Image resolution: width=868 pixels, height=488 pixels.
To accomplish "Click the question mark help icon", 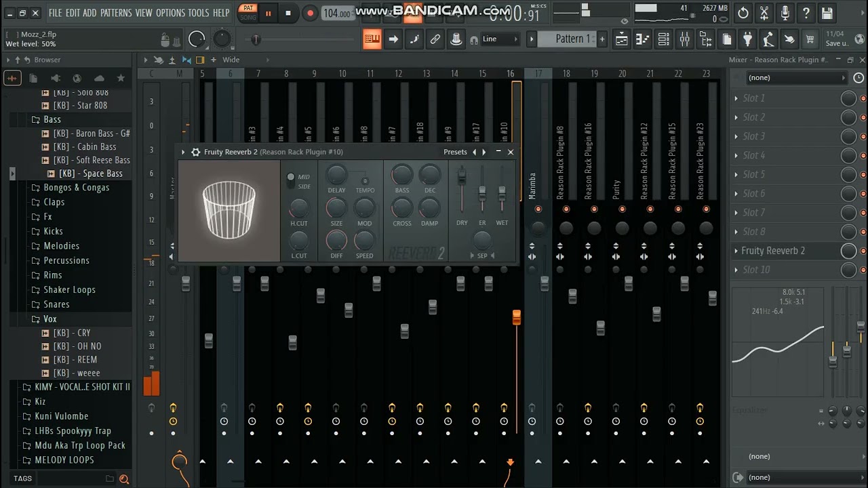I will pos(806,13).
